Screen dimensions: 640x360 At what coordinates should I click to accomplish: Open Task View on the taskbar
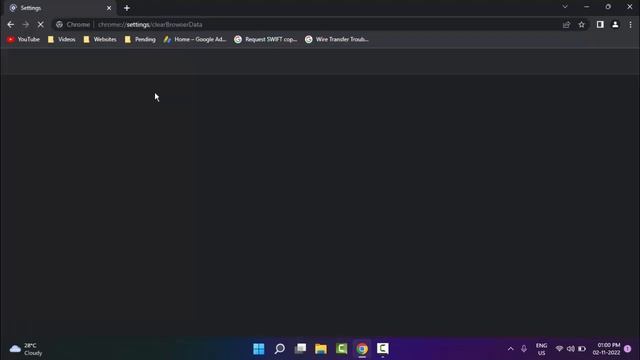tap(300, 349)
